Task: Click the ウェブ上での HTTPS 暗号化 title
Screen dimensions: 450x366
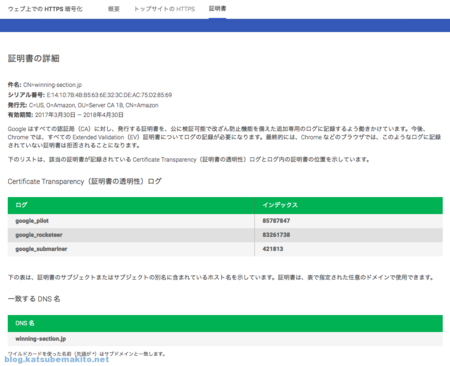Action: point(45,9)
